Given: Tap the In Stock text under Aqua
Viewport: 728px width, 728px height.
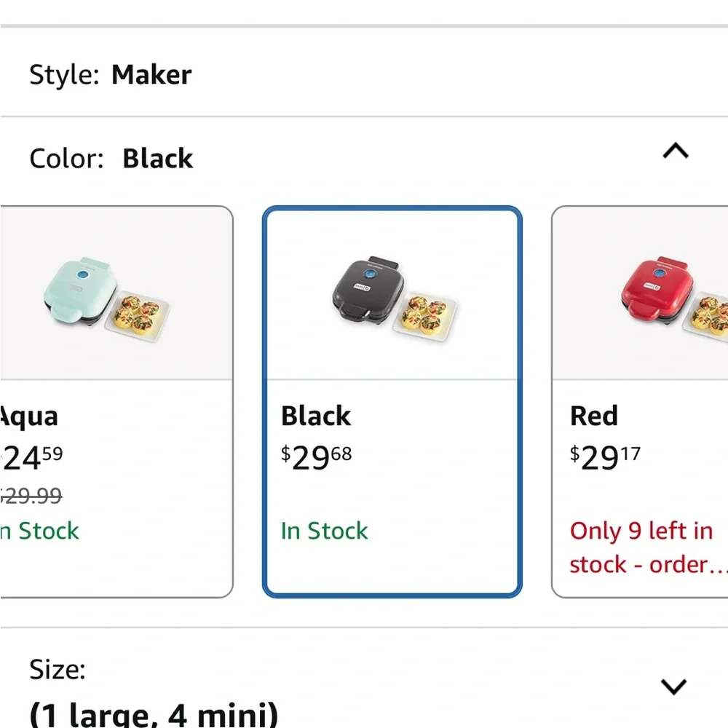Looking at the screenshot, I should click(40, 531).
